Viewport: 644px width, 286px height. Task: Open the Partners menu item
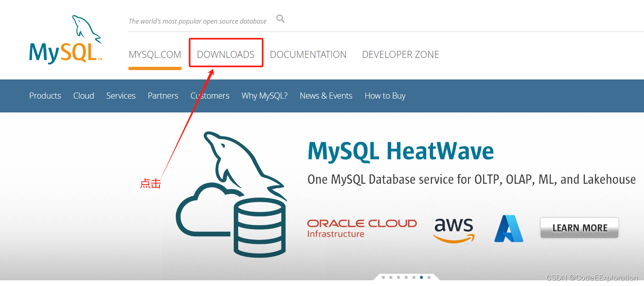click(163, 96)
